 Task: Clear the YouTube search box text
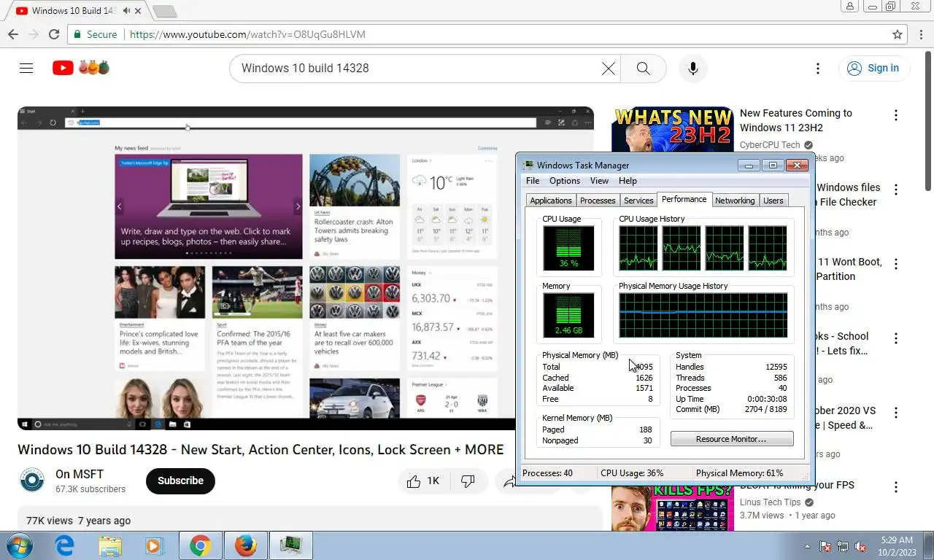pyautogui.click(x=608, y=68)
